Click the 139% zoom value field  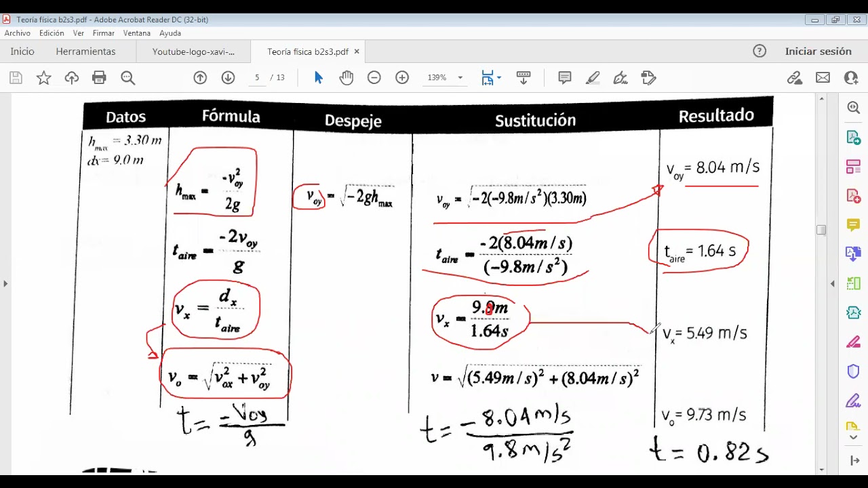coord(437,78)
